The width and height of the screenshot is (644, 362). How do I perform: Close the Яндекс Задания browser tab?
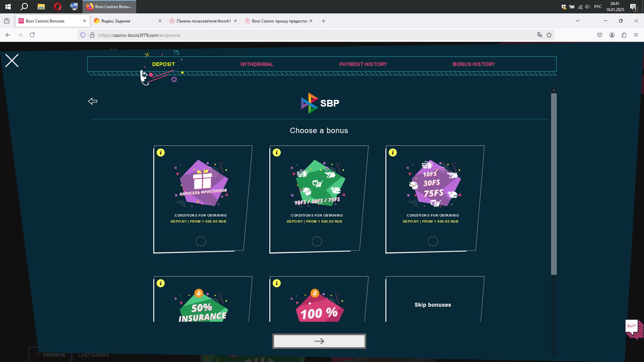[160, 21]
